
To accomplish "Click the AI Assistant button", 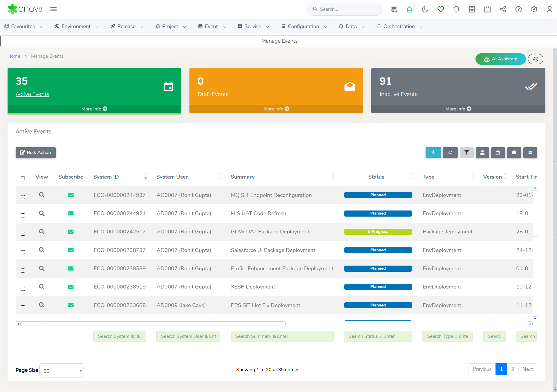I will (x=500, y=59).
